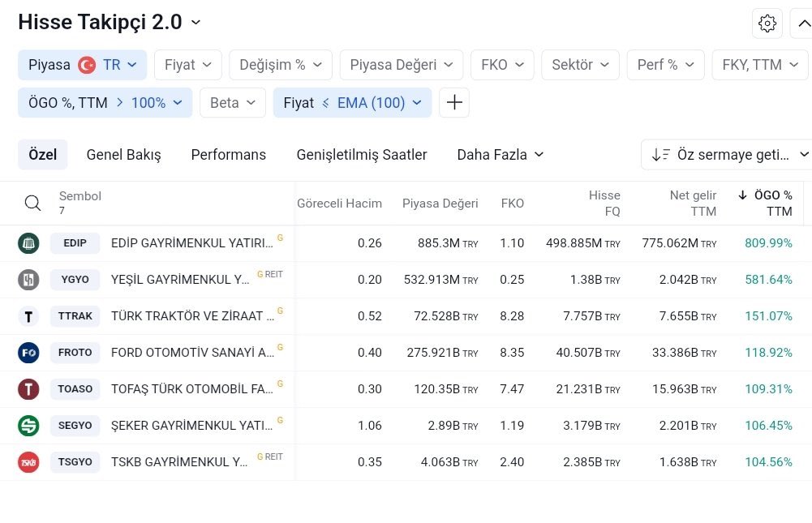Open the Fiyat < EMA (100) filter
Image resolution: width=812 pixels, height=523 pixels.
352,102
